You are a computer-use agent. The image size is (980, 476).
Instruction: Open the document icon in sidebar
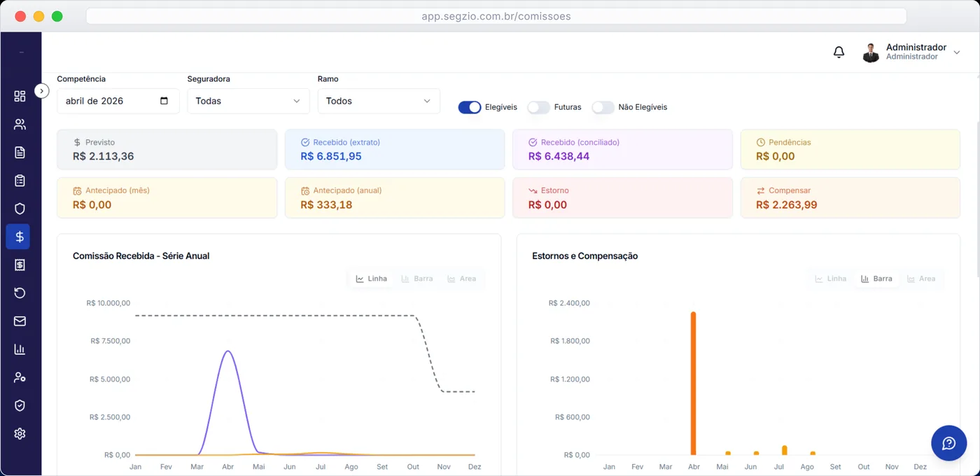coord(20,153)
